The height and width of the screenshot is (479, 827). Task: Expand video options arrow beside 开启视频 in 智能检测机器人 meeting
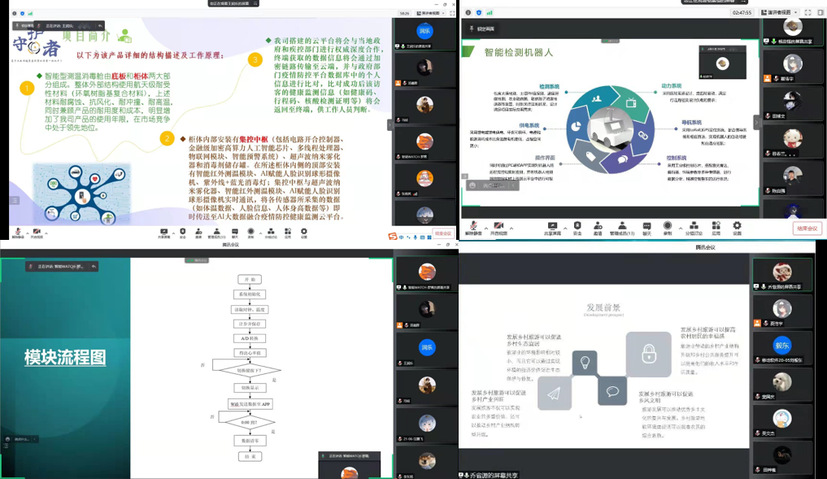click(510, 229)
